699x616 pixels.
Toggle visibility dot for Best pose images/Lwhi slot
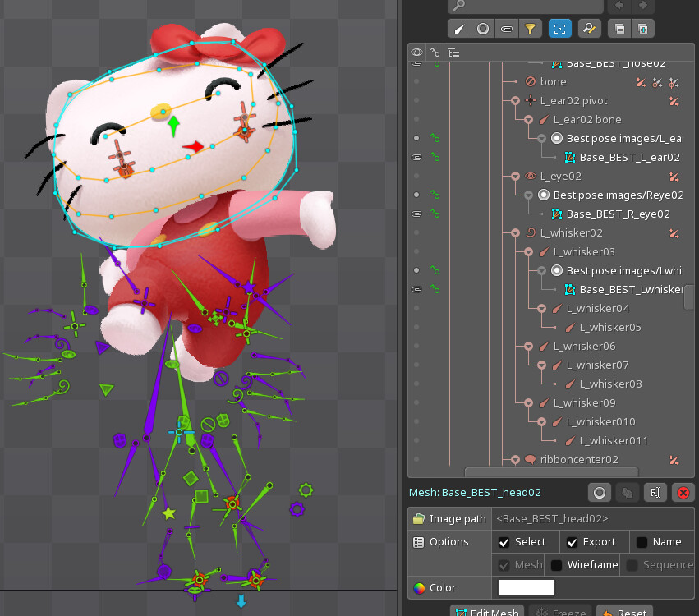(x=416, y=270)
